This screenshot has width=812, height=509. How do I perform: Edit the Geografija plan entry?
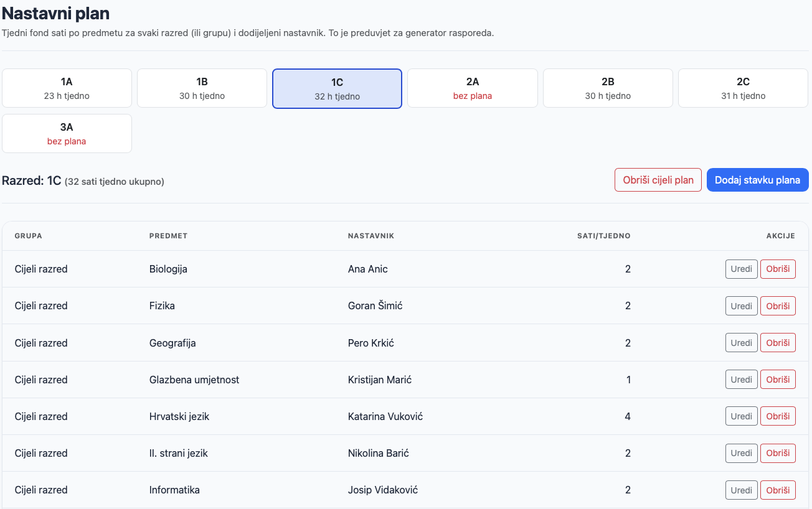click(742, 343)
